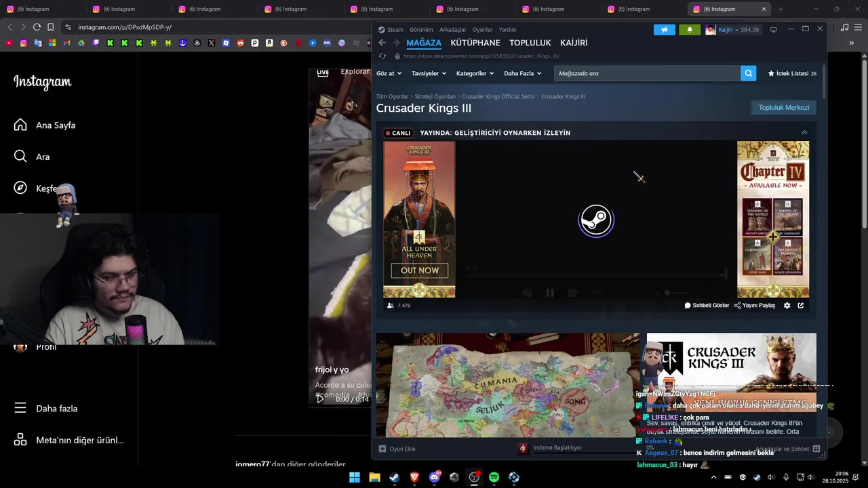
Task: Click the Steam store search magnifier button
Action: (x=748, y=73)
